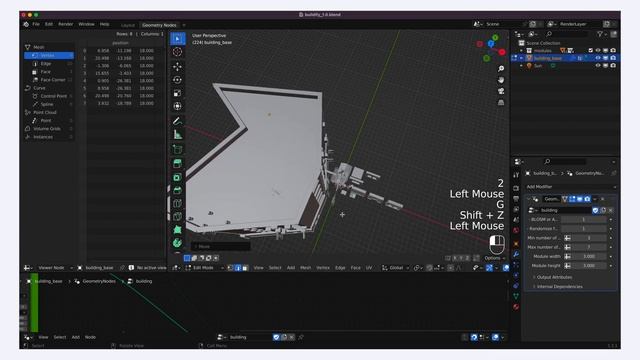The image size is (640, 360).
Task: Open the File menu
Action: click(36, 24)
